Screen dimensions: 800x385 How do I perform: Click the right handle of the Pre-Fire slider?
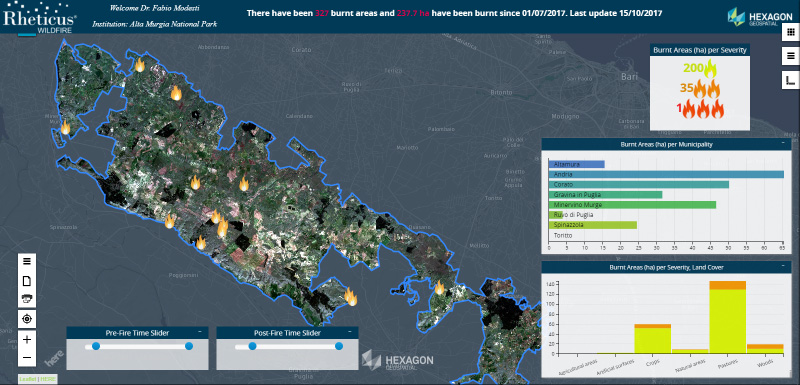coord(189,346)
